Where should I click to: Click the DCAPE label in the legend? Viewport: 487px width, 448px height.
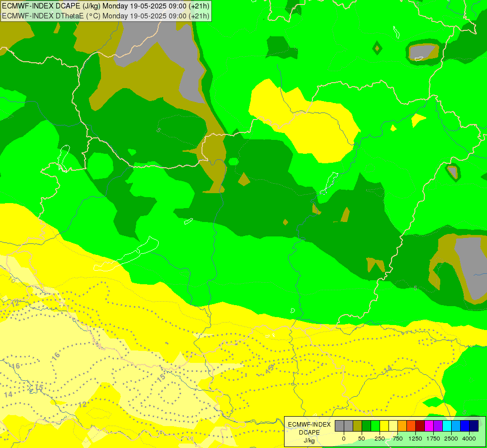[x=309, y=433]
